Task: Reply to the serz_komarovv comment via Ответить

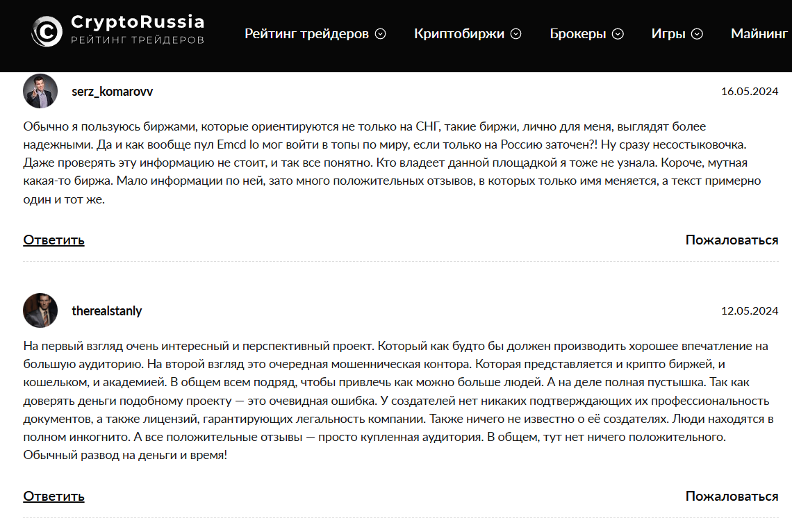Action: 53,240
